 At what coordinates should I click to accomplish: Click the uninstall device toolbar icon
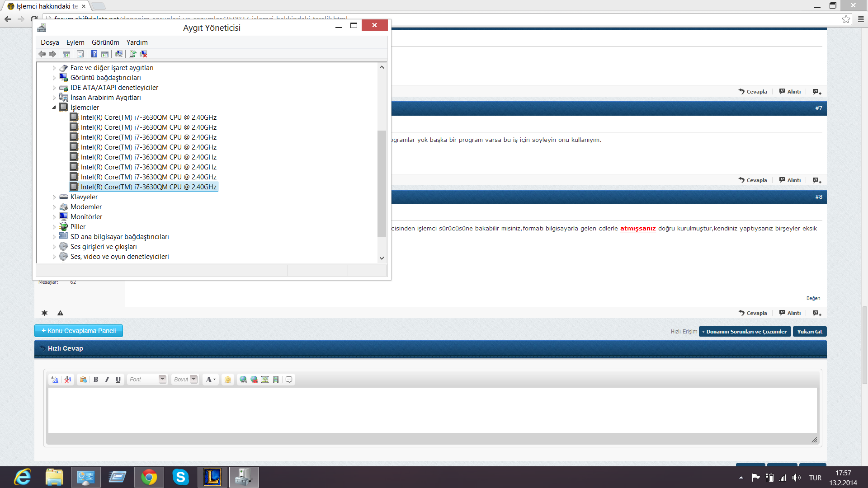click(144, 54)
